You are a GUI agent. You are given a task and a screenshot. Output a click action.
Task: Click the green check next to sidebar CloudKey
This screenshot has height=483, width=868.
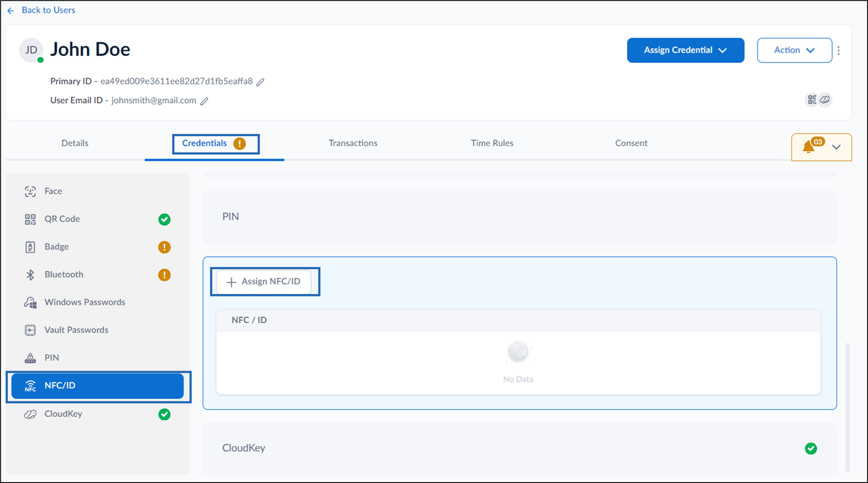164,414
